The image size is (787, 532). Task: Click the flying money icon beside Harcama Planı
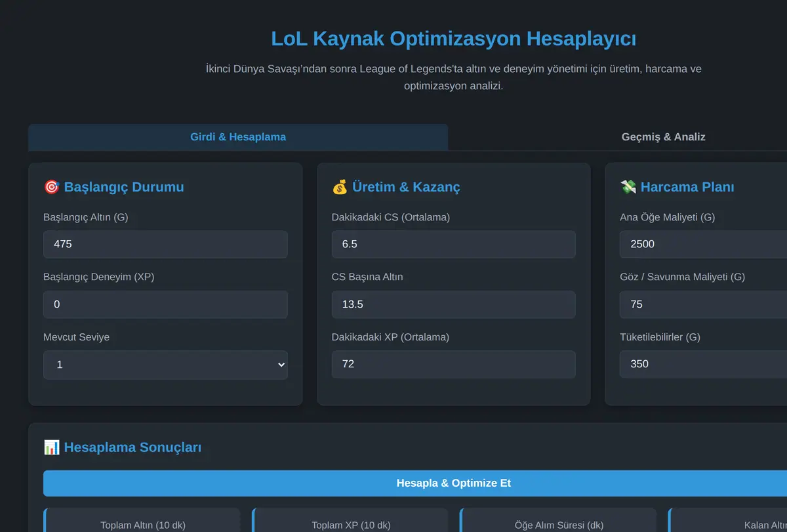coord(628,187)
